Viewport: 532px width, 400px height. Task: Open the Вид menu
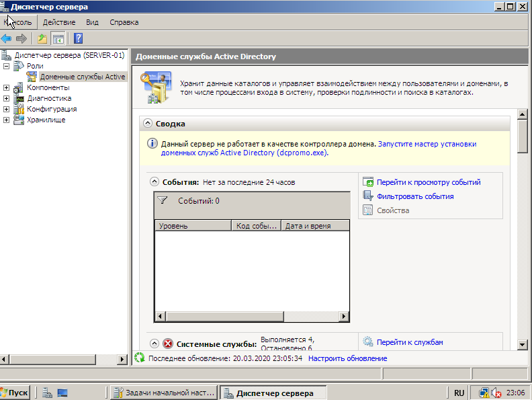(92, 22)
